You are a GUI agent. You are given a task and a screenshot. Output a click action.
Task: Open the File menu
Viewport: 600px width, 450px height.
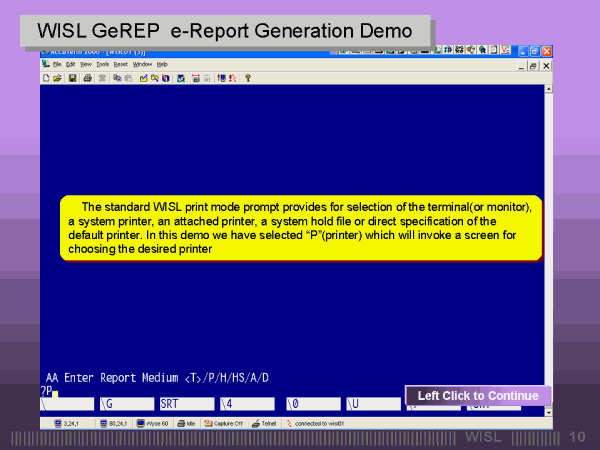click(57, 64)
